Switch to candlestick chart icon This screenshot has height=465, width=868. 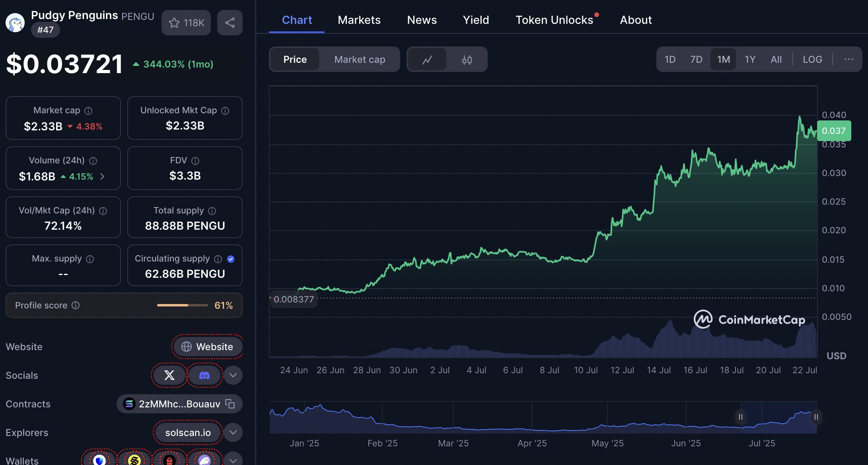[467, 60]
